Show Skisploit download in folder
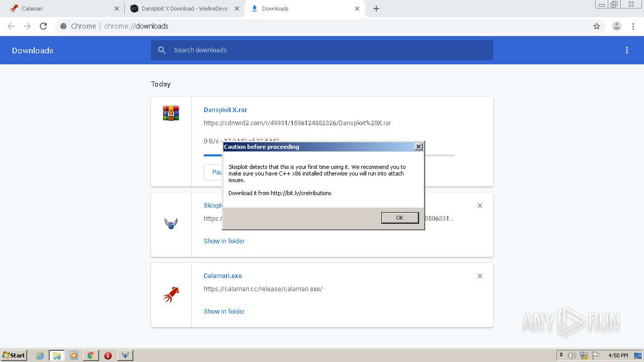Screen dimensions: 644x362 pyautogui.click(x=224, y=241)
